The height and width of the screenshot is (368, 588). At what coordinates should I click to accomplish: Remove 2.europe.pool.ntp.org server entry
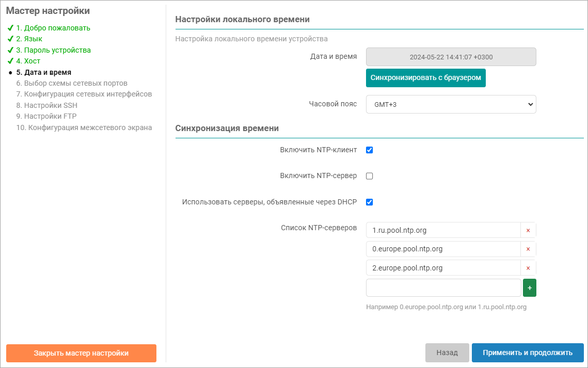[x=528, y=268]
